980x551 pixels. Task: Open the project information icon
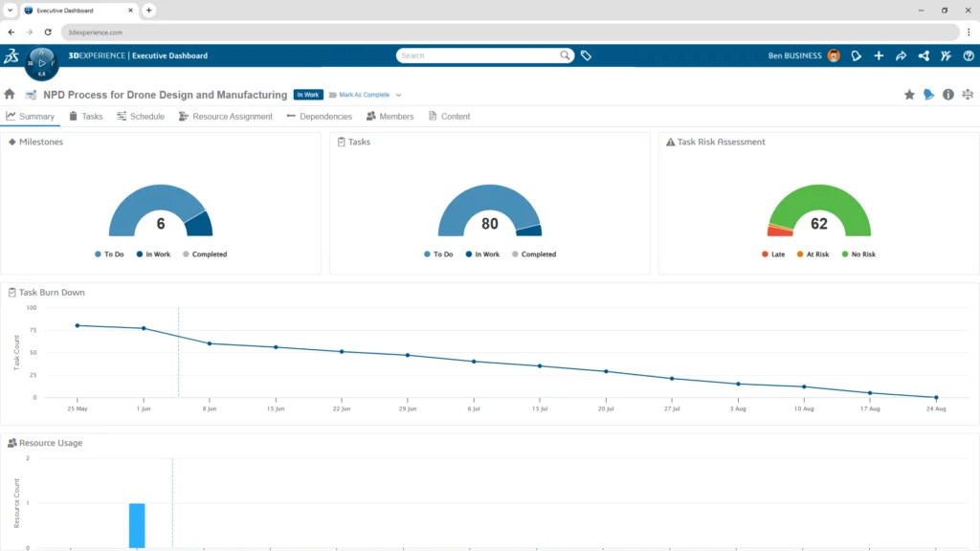tap(948, 95)
